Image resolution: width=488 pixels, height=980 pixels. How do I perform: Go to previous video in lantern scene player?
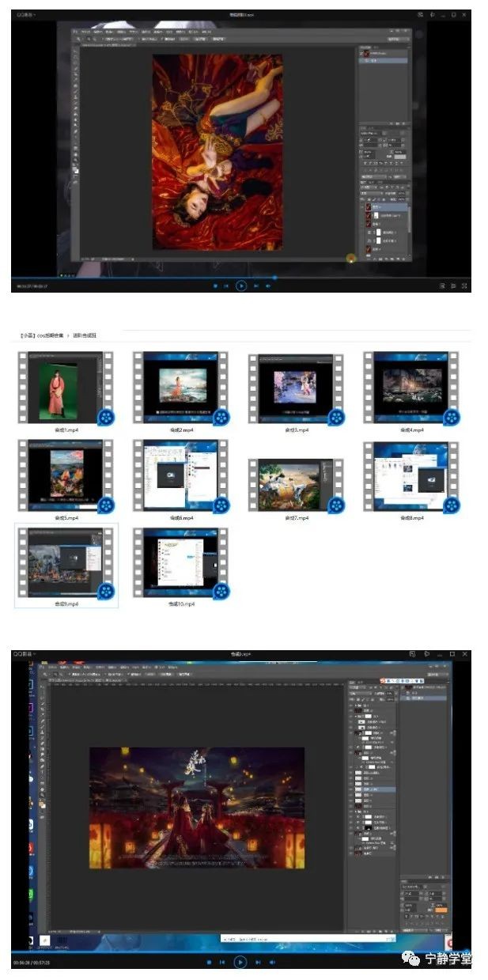point(223,962)
